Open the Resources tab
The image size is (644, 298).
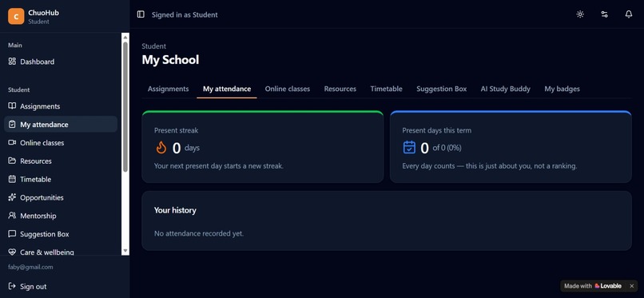[340, 89]
